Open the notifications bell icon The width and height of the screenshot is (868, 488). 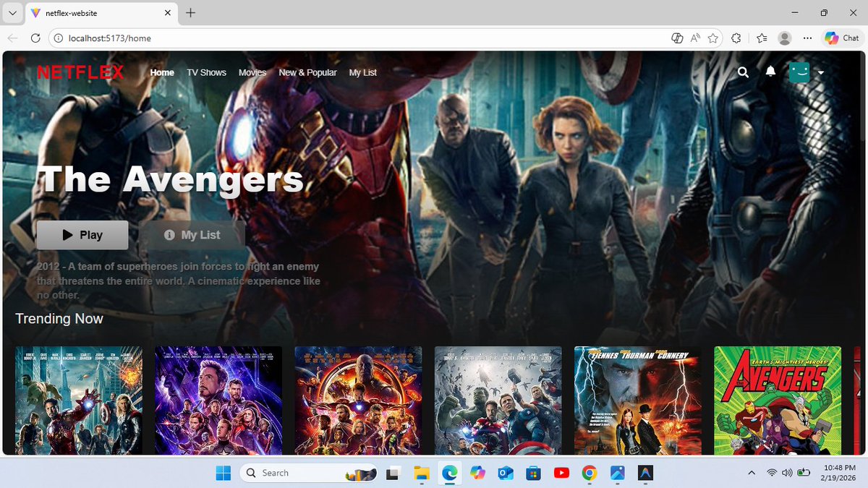pos(770,72)
